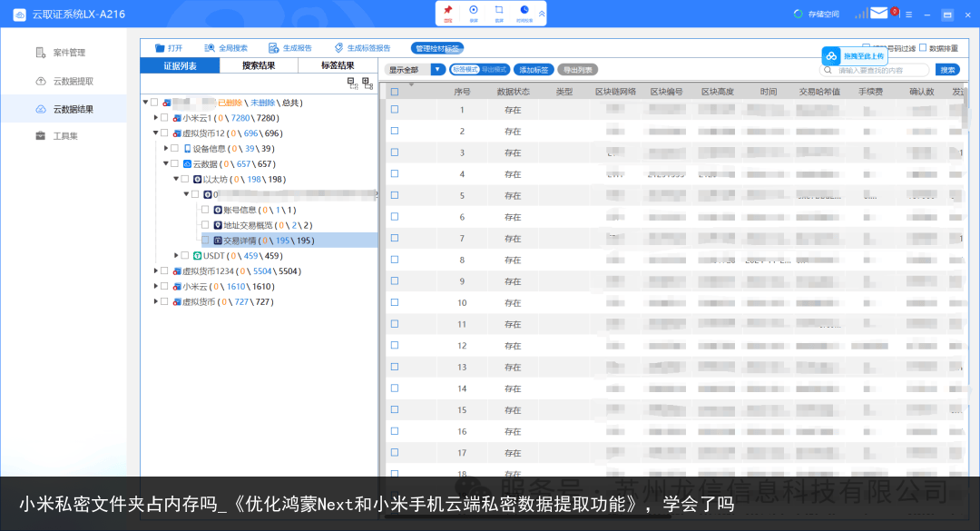980x531 pixels.
Task: Click the green USDT coin icon
Action: [x=197, y=256]
